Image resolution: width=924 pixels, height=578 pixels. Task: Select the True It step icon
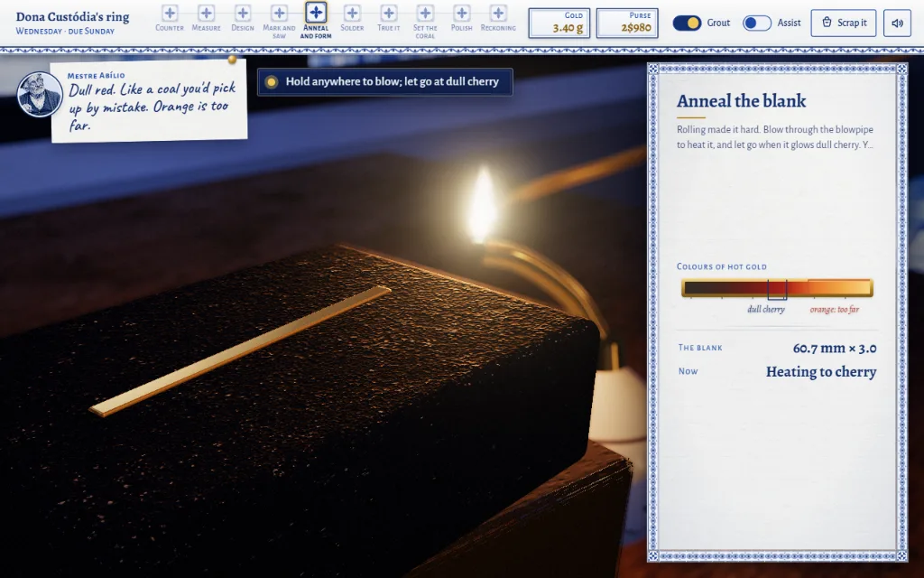(388, 13)
